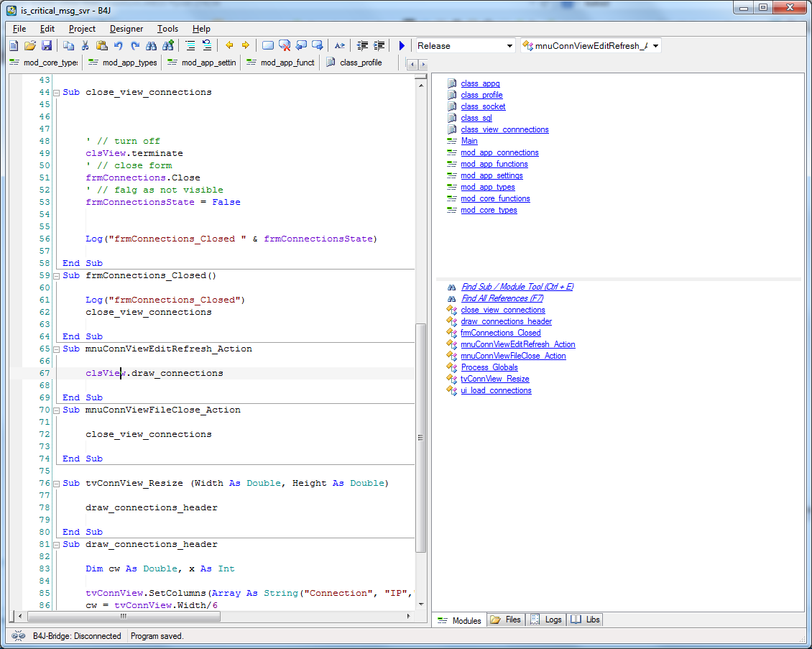812x649 pixels.
Task: Open the sub selector dropdown mnuConnViewEditRefresh_A
Action: (x=655, y=46)
